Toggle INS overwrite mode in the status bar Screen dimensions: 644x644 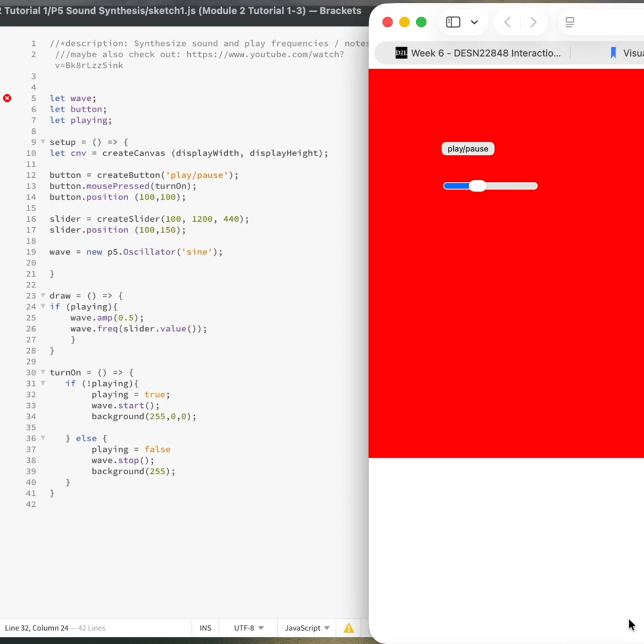pos(205,628)
